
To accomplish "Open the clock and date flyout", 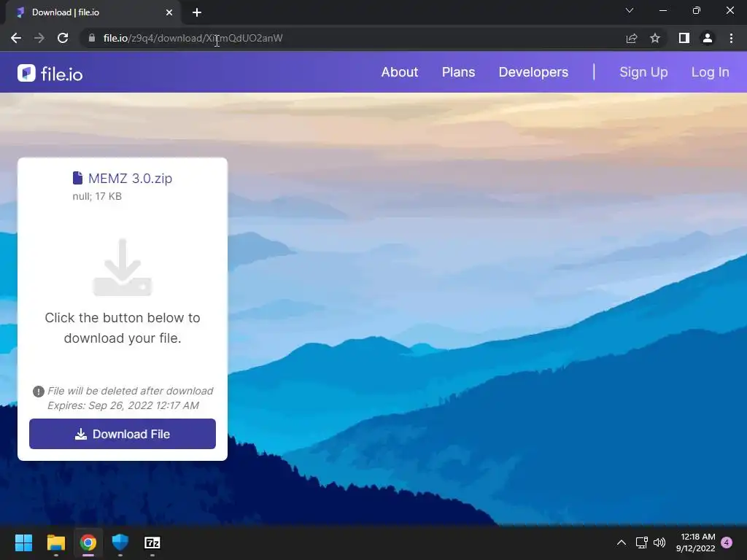I will 695,542.
